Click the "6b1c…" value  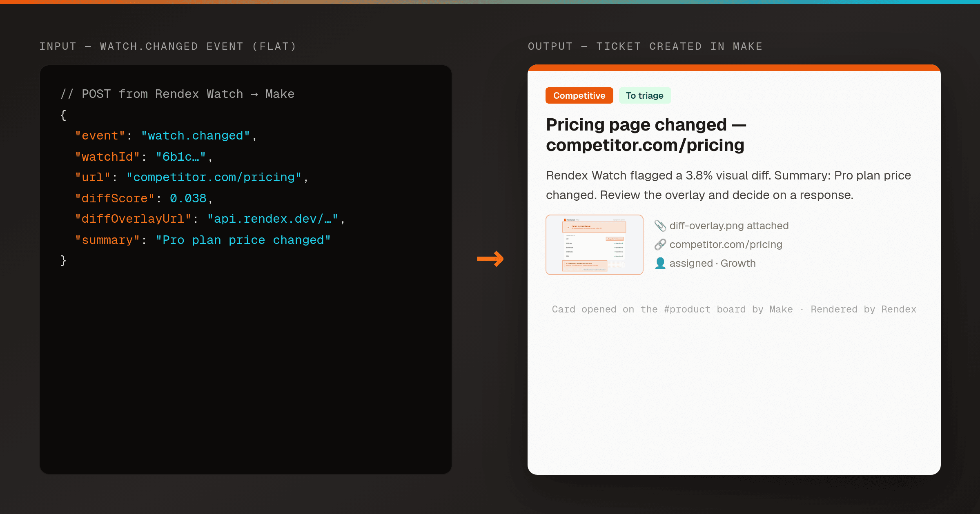coord(181,157)
